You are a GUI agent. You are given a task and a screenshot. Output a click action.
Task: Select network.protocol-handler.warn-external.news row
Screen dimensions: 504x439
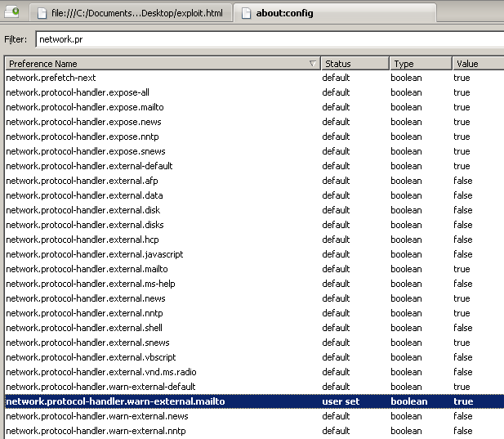[x=254, y=416]
